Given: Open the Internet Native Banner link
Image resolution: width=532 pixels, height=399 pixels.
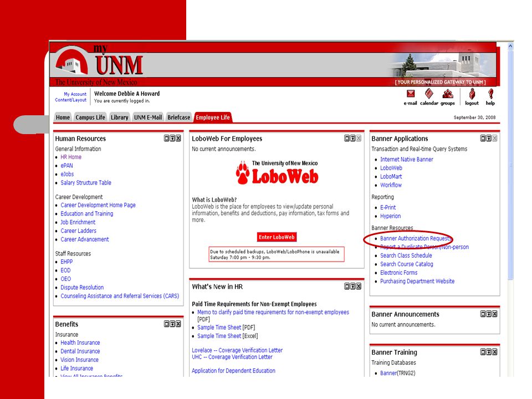Looking at the screenshot, I should (407, 160).
